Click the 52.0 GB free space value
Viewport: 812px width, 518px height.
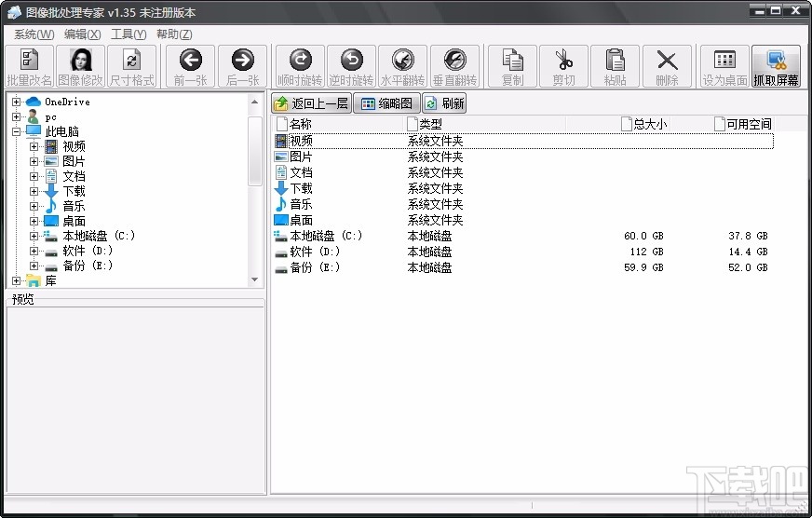pos(748,267)
